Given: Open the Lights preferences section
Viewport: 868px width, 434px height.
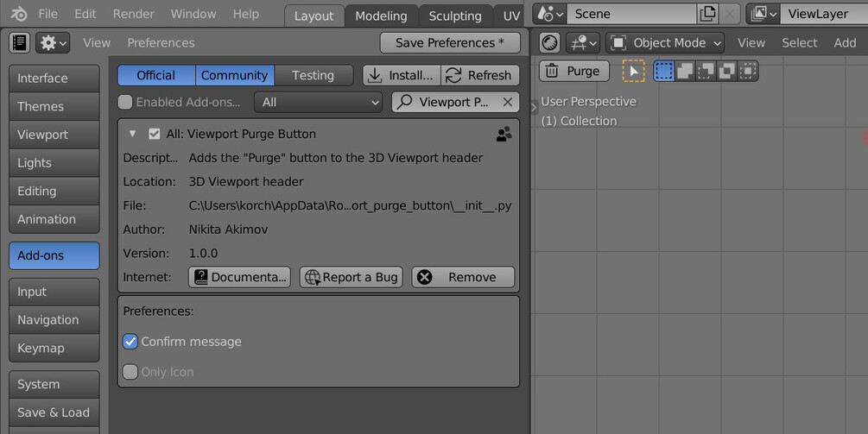Looking at the screenshot, I should (54, 163).
